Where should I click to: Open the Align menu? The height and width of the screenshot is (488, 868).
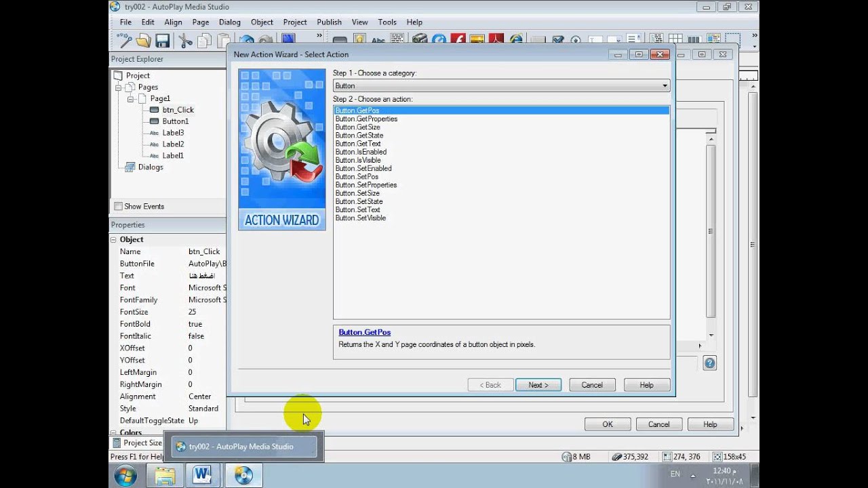[x=173, y=22]
